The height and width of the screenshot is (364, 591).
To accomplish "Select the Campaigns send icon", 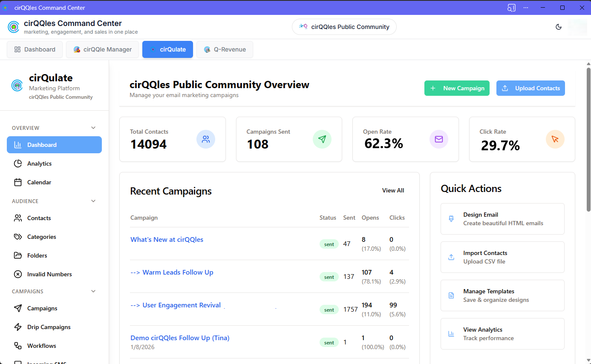I will point(17,308).
